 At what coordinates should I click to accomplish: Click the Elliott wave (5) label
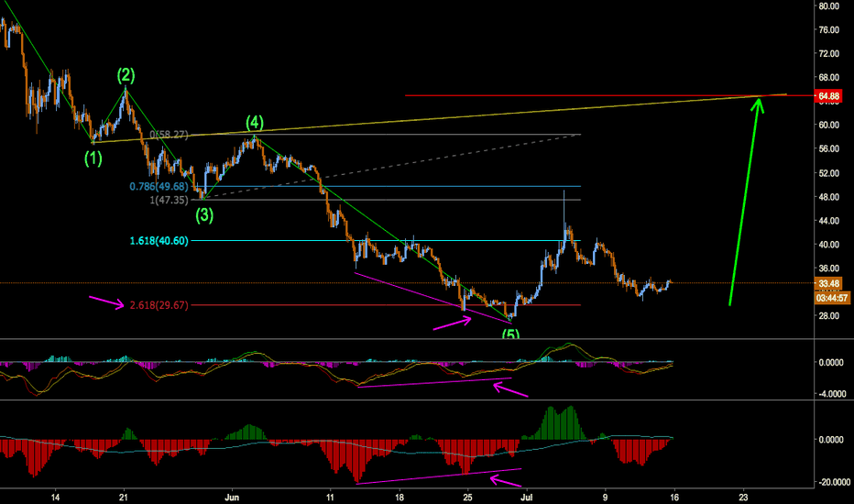pyautogui.click(x=509, y=333)
